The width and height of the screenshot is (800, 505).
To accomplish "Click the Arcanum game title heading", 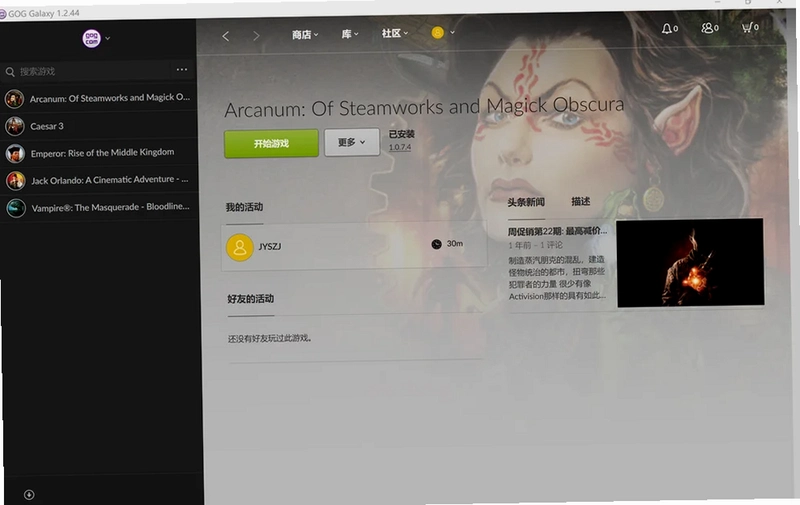I will [x=424, y=107].
